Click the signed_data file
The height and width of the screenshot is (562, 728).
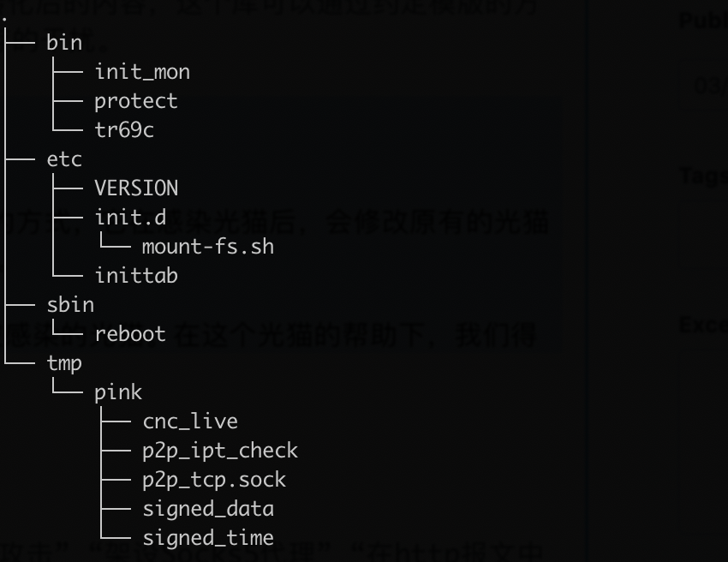click(208, 509)
